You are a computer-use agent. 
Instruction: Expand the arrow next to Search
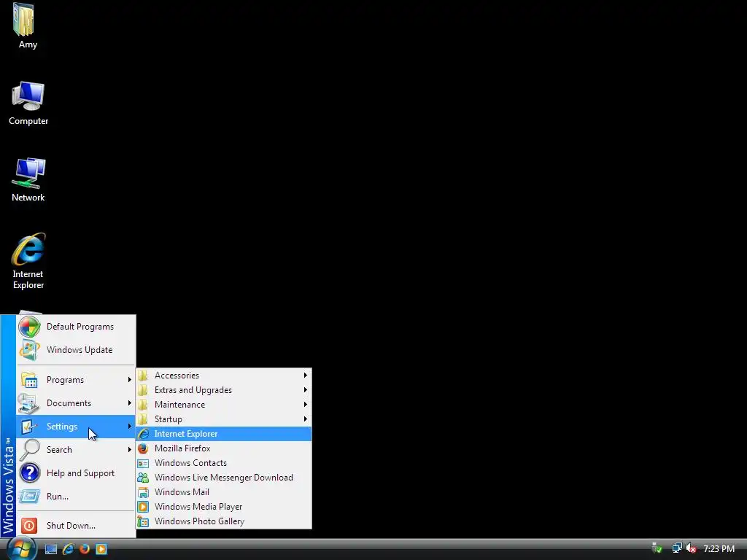coord(130,449)
